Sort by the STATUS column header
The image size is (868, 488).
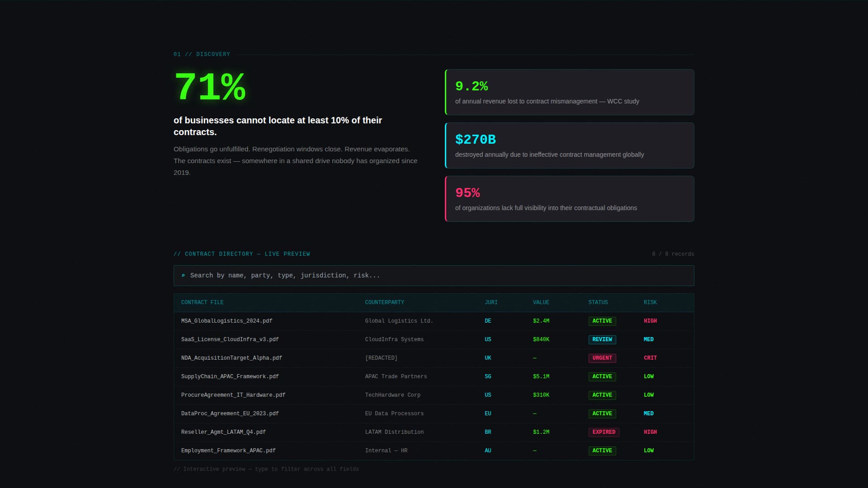point(598,302)
